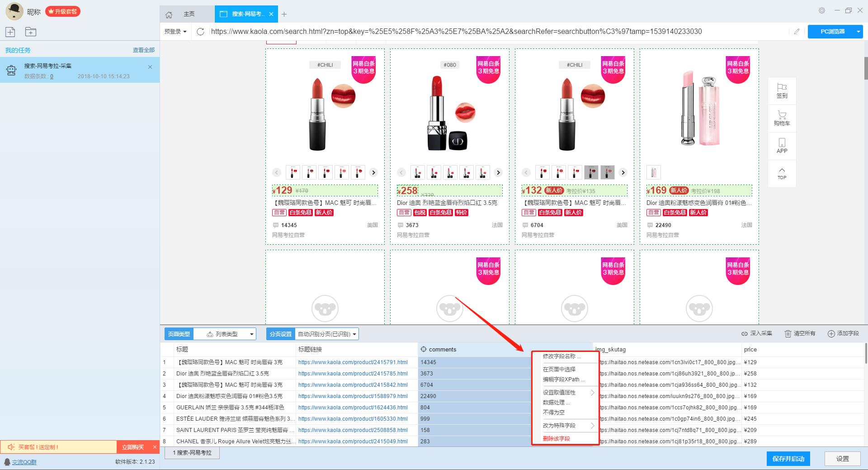
Task: Add a new tab with plus icon
Action: (x=284, y=14)
